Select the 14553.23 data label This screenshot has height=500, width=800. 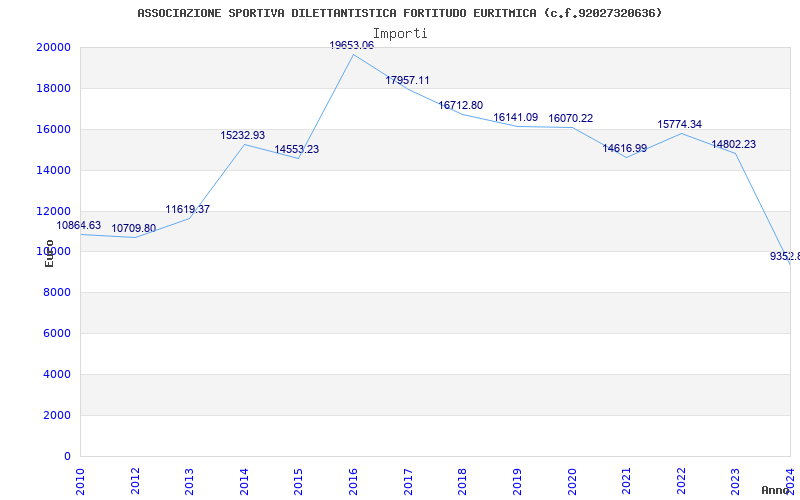[x=296, y=149]
